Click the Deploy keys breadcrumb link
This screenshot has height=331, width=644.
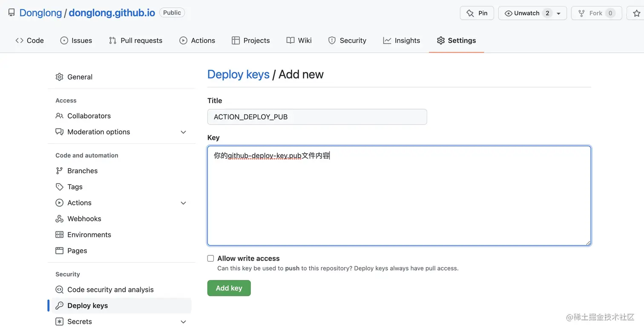238,74
